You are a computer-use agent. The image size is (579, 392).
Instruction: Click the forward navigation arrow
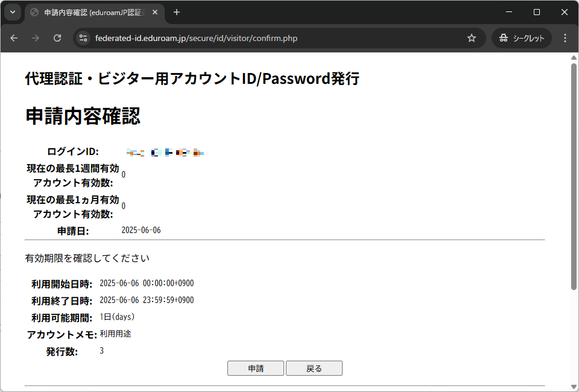tap(36, 38)
